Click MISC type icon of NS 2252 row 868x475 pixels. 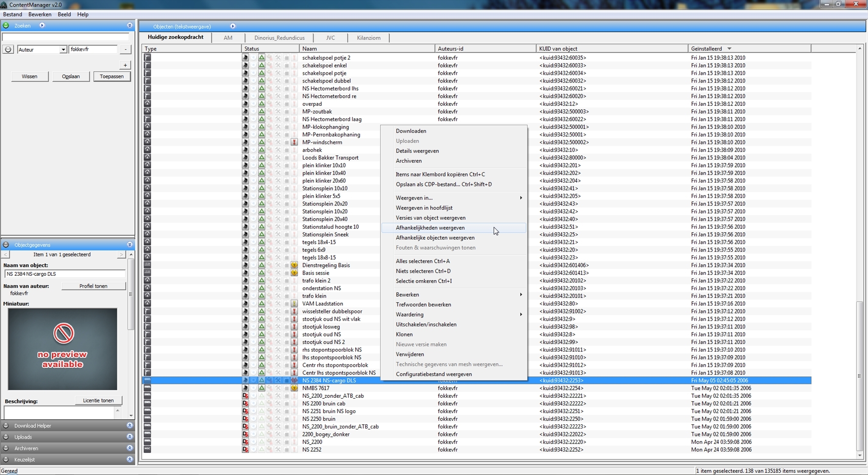coord(147,449)
